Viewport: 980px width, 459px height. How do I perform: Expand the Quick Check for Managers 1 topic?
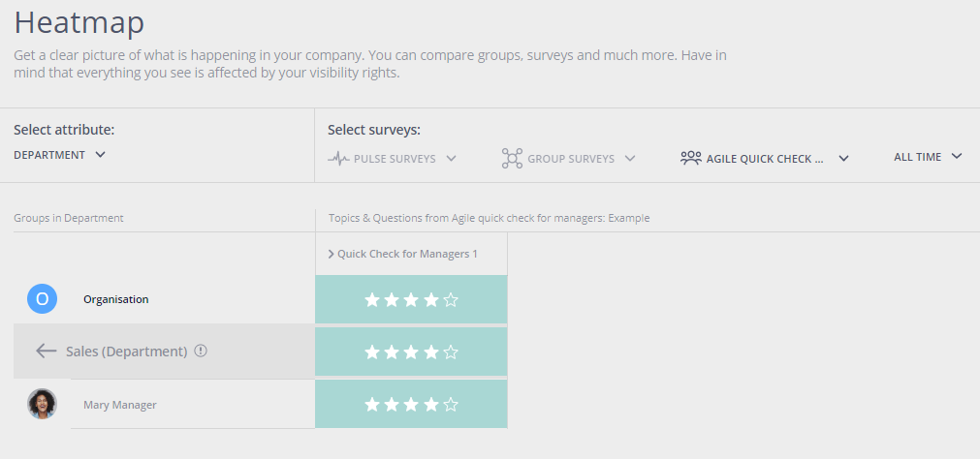402,254
